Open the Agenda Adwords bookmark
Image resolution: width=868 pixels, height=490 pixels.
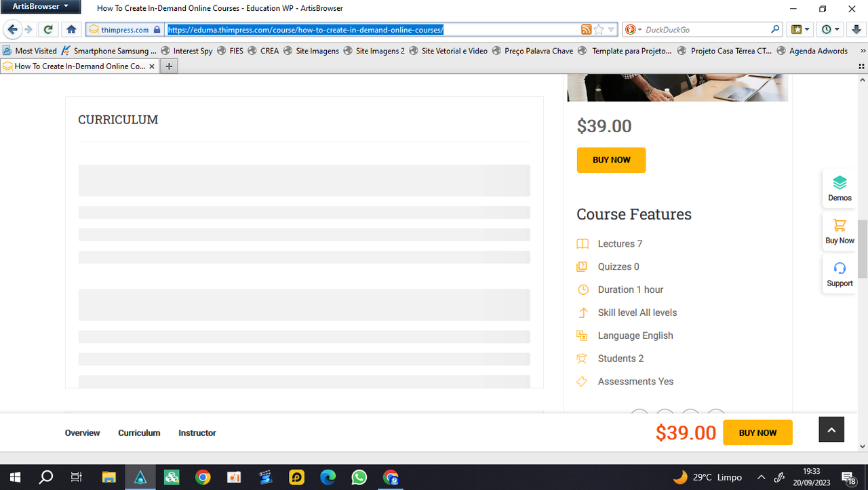812,51
